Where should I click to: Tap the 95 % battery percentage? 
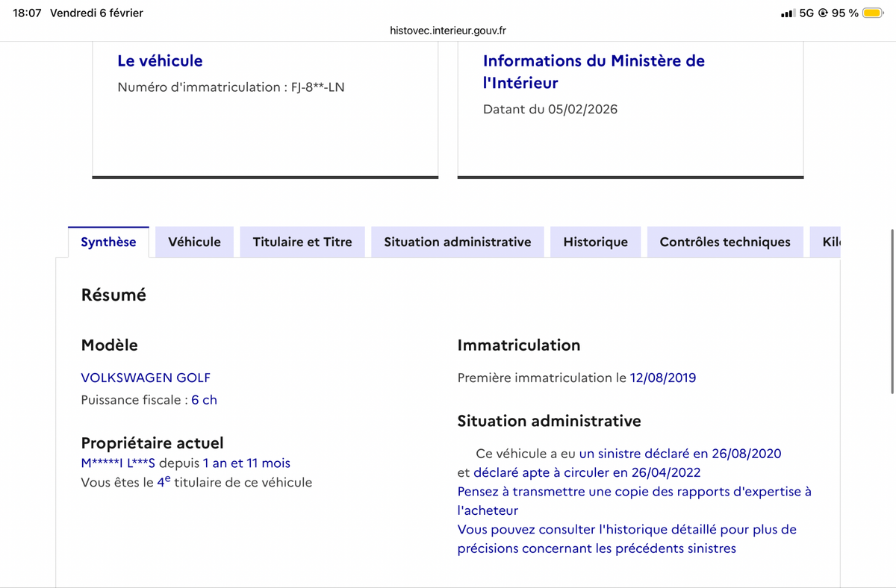click(845, 13)
